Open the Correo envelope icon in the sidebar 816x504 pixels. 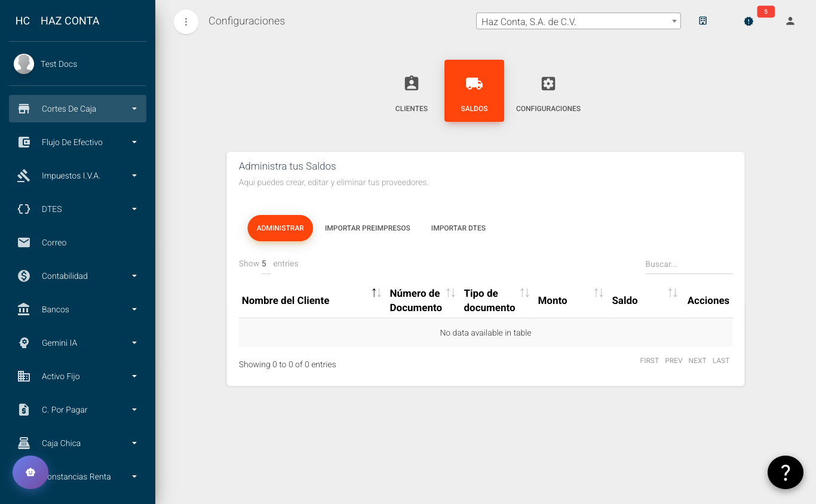(x=23, y=242)
